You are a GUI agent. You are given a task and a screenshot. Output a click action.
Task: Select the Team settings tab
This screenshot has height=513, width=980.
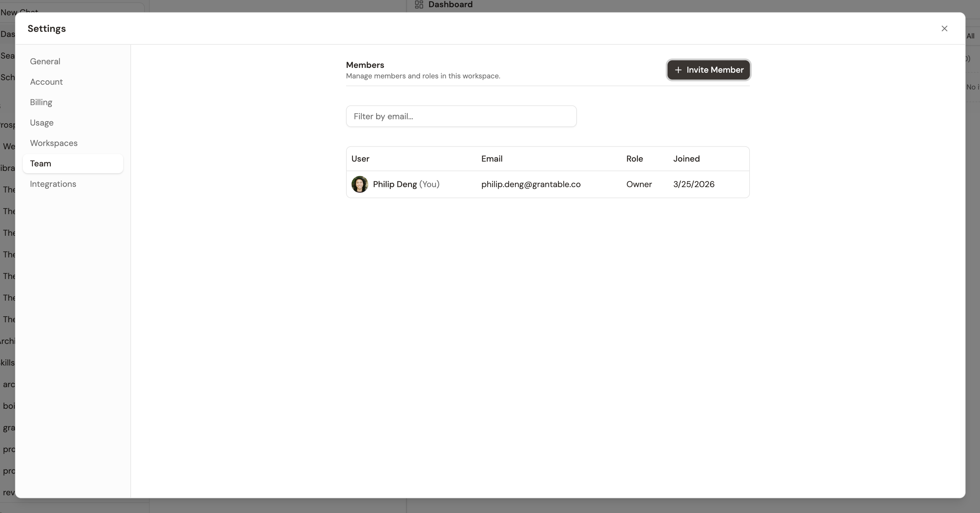40,163
